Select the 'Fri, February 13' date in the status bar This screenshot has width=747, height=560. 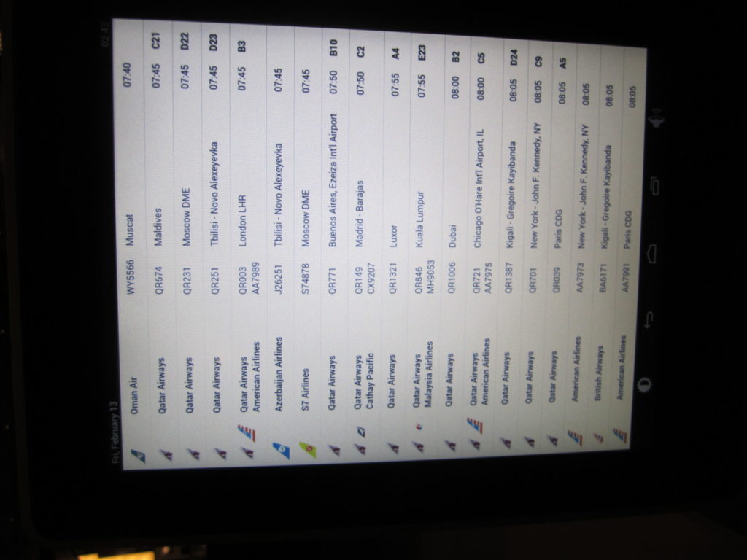113,432
